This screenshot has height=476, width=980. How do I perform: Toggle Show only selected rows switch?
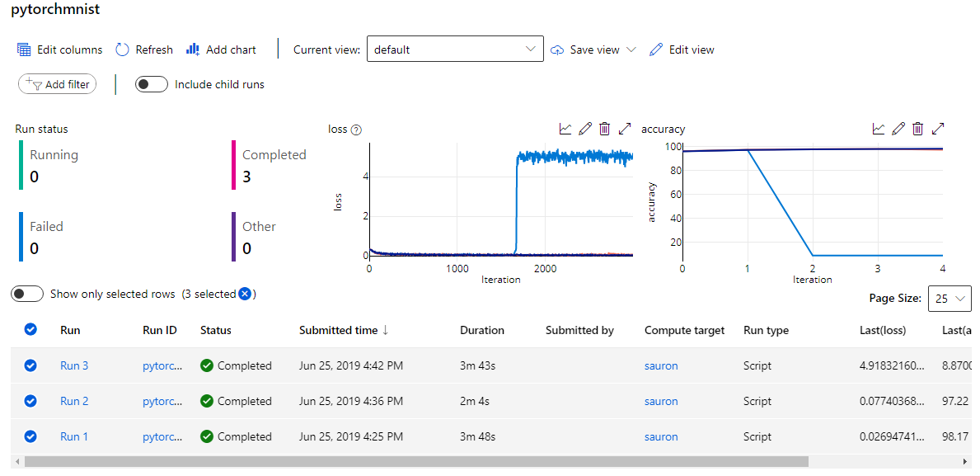(27, 294)
